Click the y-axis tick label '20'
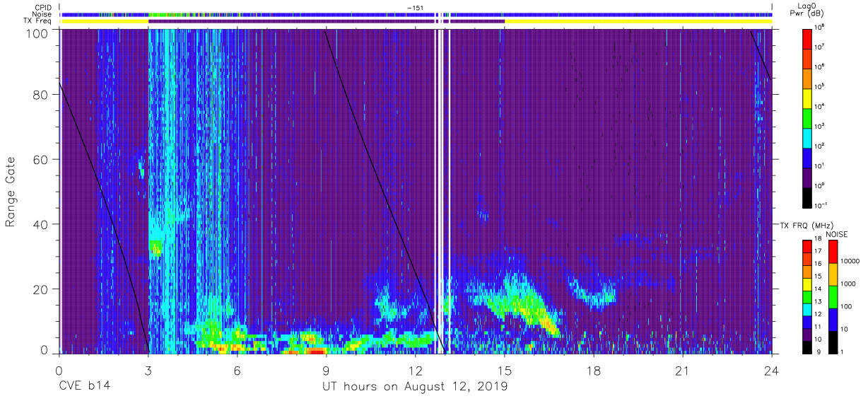 [42, 289]
